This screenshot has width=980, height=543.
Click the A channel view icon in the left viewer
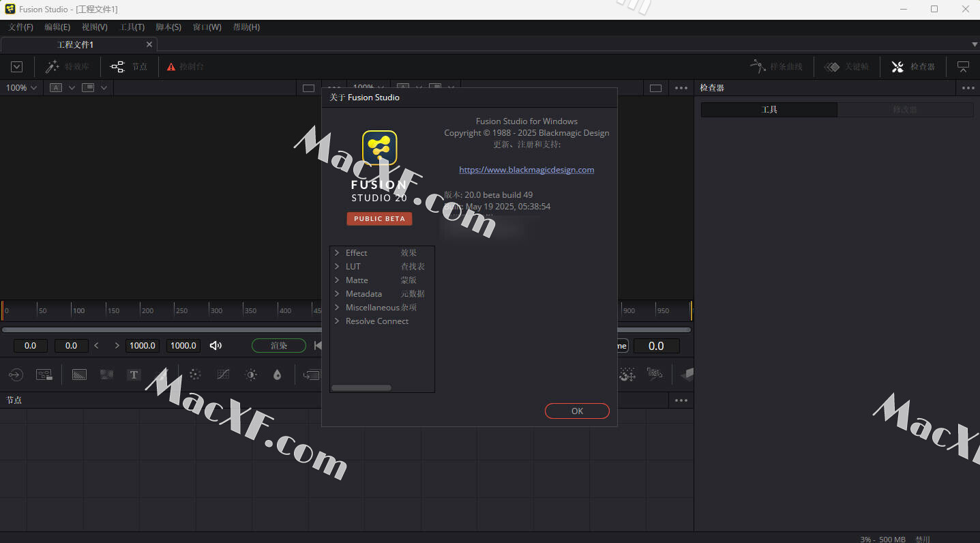coord(56,88)
